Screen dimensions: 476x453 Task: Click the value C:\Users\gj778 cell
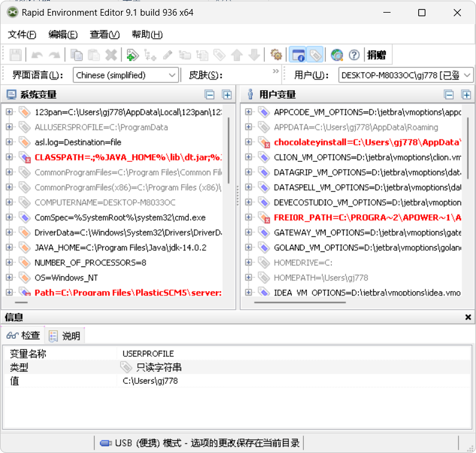tap(150, 381)
